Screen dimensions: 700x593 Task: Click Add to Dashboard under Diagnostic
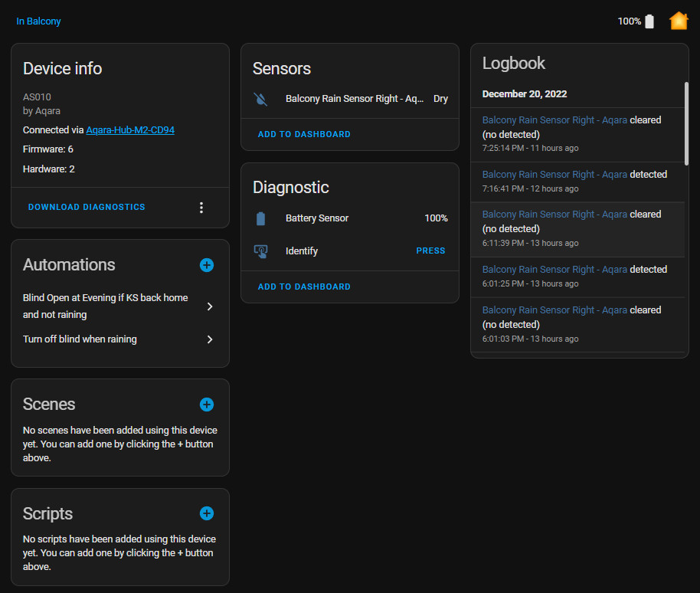(x=304, y=287)
